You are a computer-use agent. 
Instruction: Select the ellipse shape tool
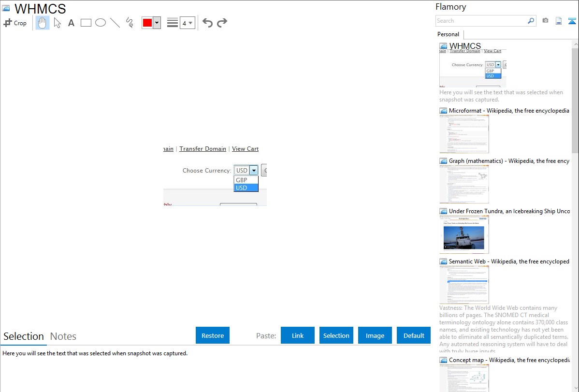(101, 23)
